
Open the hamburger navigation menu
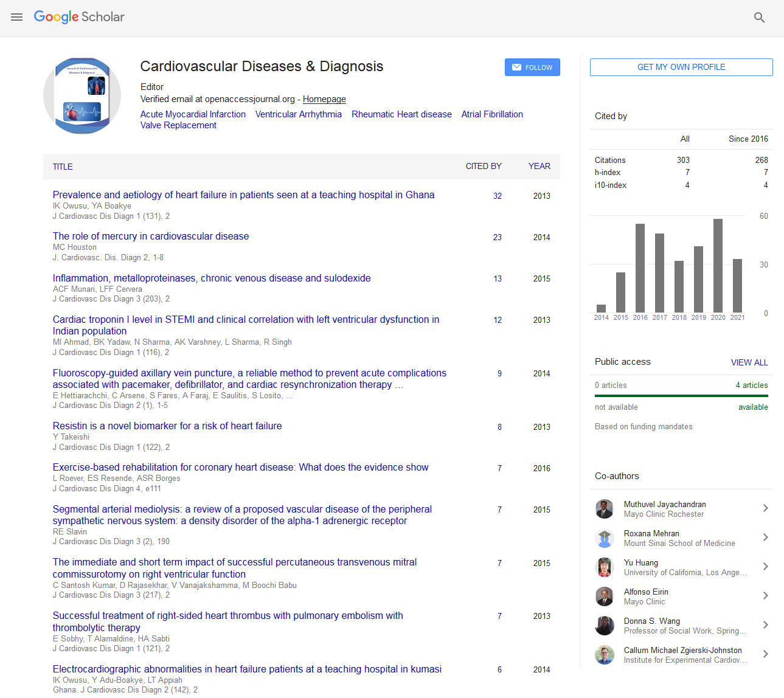16,17
